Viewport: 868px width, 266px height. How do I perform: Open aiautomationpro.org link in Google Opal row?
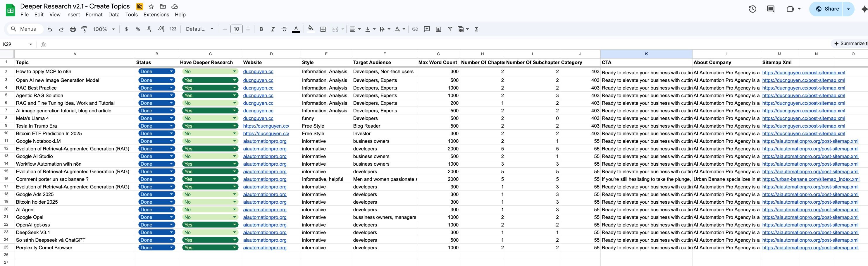point(265,217)
